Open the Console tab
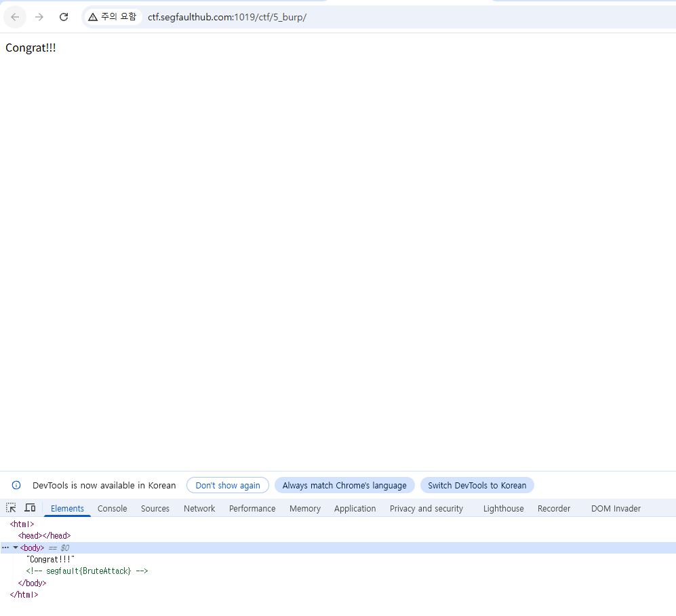The height and width of the screenshot is (616, 676). 112,509
